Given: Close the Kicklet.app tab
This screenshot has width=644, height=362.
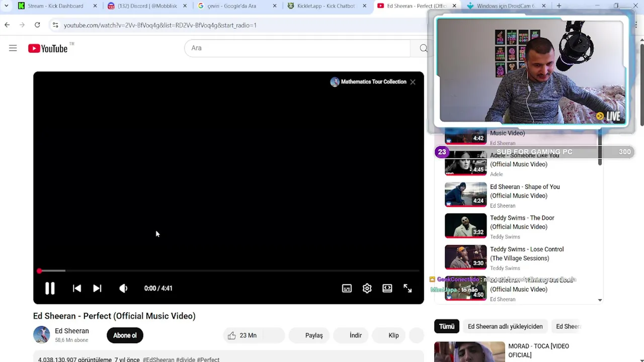Looking at the screenshot, I should [x=364, y=6].
